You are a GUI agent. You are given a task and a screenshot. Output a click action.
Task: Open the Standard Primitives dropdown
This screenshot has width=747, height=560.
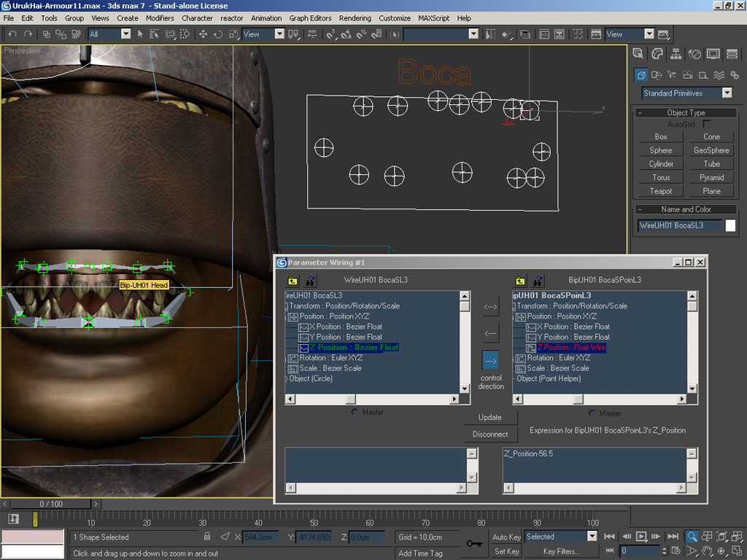pyautogui.click(x=727, y=93)
